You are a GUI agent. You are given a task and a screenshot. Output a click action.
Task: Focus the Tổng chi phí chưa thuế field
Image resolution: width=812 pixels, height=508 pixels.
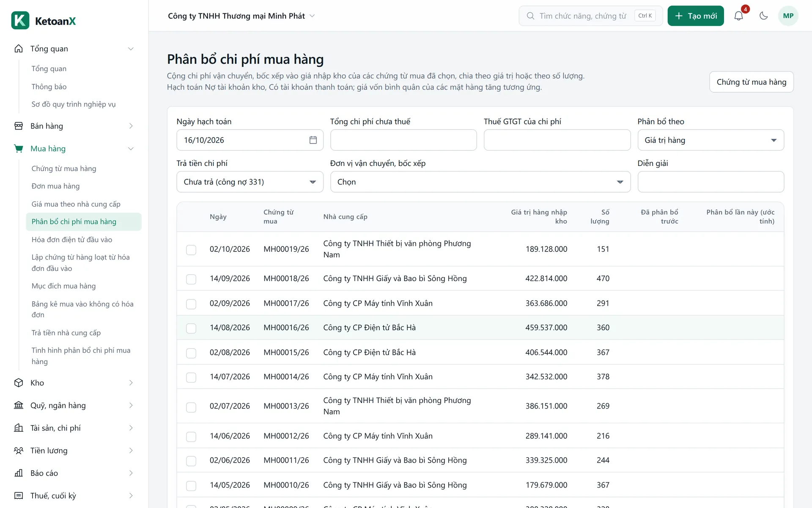403,140
